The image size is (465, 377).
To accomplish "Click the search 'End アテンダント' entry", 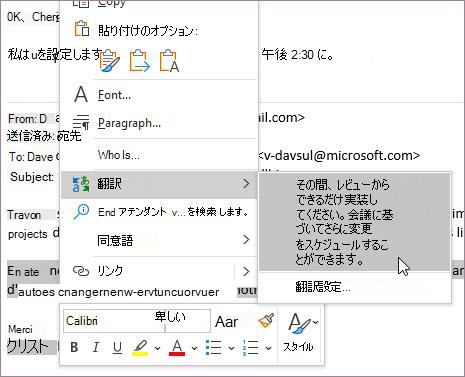I will click(159, 212).
